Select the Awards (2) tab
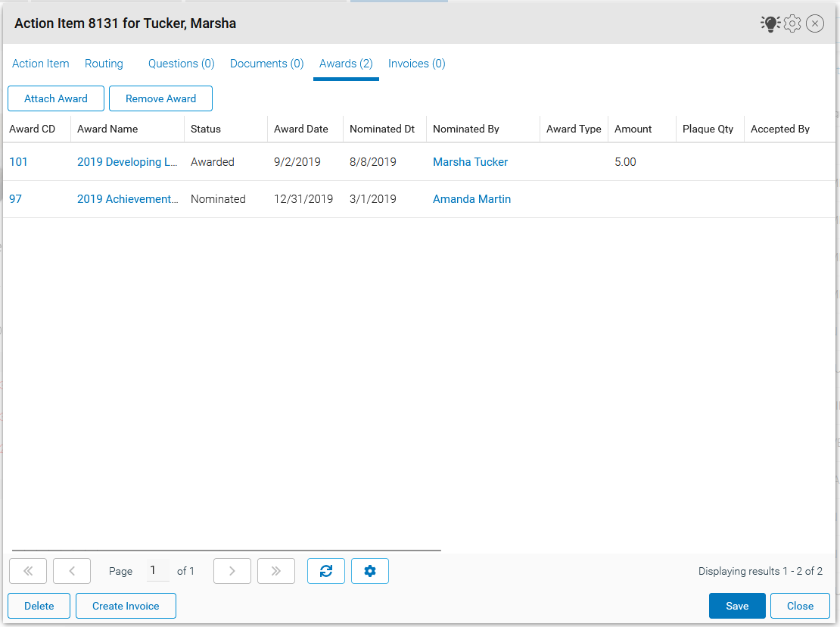This screenshot has width=840, height=627. pyautogui.click(x=346, y=64)
